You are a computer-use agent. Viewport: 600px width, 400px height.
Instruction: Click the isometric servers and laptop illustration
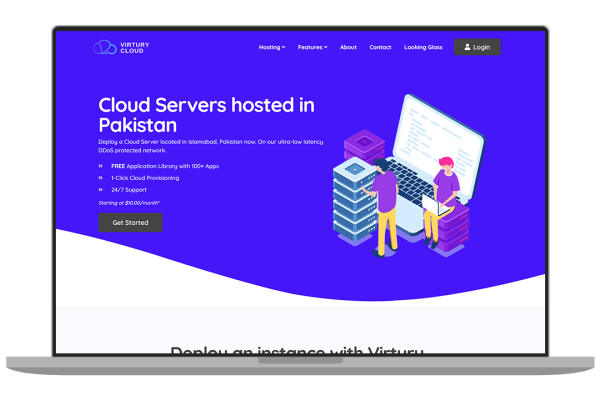tap(408, 175)
